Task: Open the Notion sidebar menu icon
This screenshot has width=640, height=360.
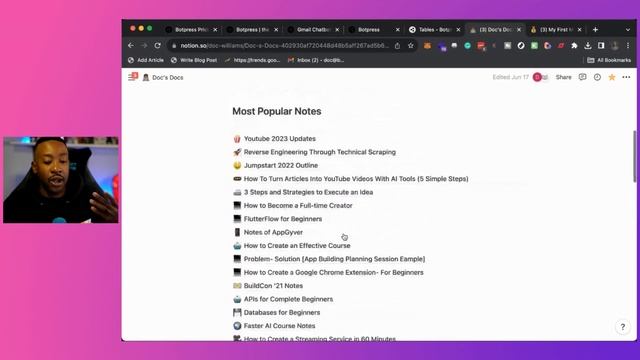Action: [x=132, y=77]
